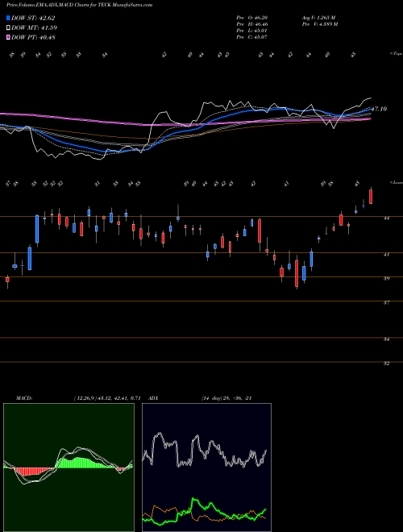The image size is (403, 532).
Task: Click the white DOW MT legend swatch
Action: [x=9, y=28]
